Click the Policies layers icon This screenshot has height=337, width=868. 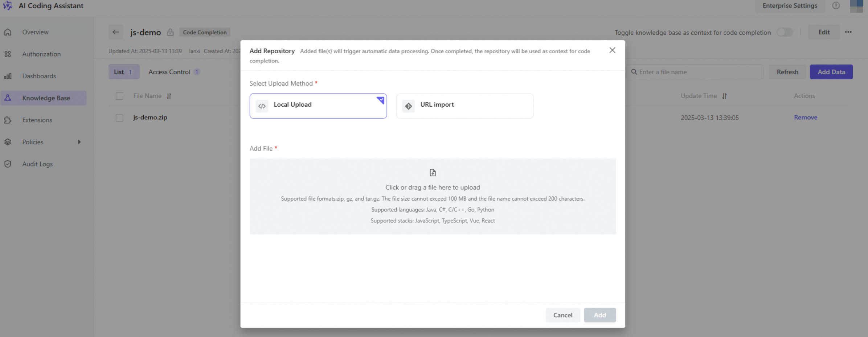(x=8, y=142)
